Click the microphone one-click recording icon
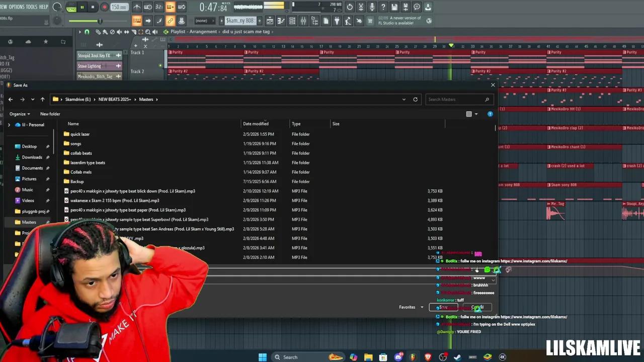Viewport: 644px width, 362px height. [372, 7]
